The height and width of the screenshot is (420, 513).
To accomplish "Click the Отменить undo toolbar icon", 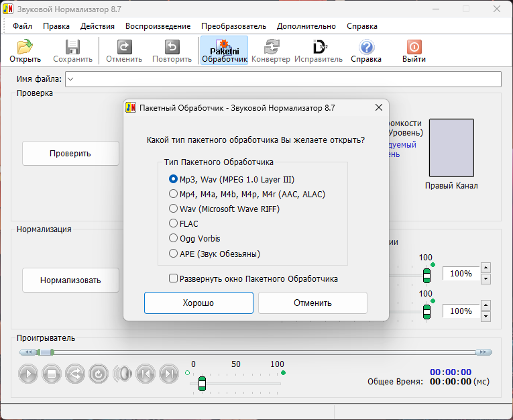I will [124, 47].
